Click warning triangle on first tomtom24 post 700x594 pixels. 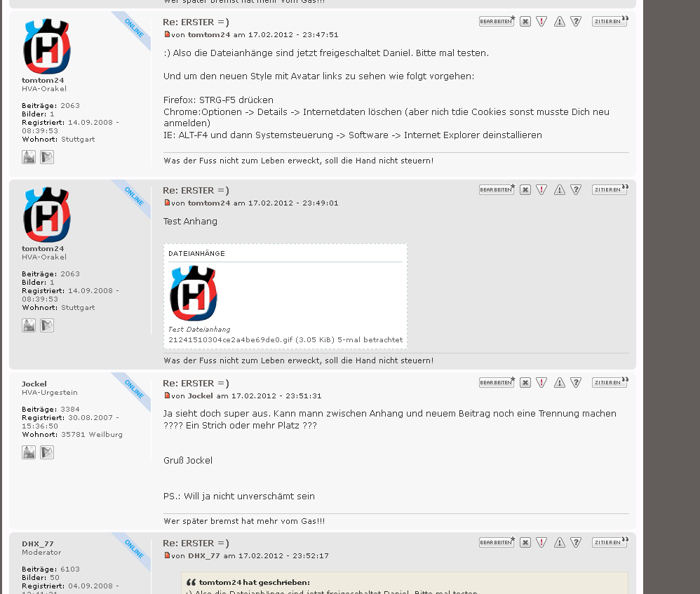click(x=560, y=22)
